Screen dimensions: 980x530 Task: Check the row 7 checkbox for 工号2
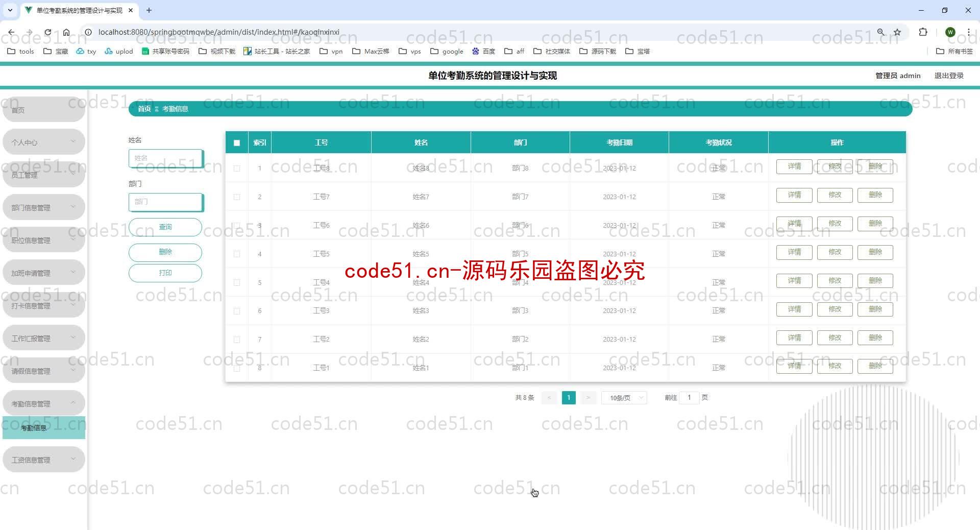(237, 340)
